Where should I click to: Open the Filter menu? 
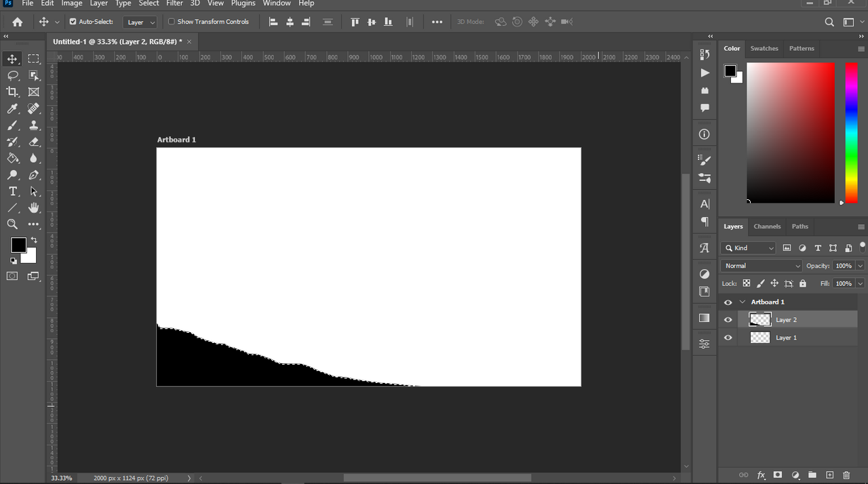(x=174, y=3)
